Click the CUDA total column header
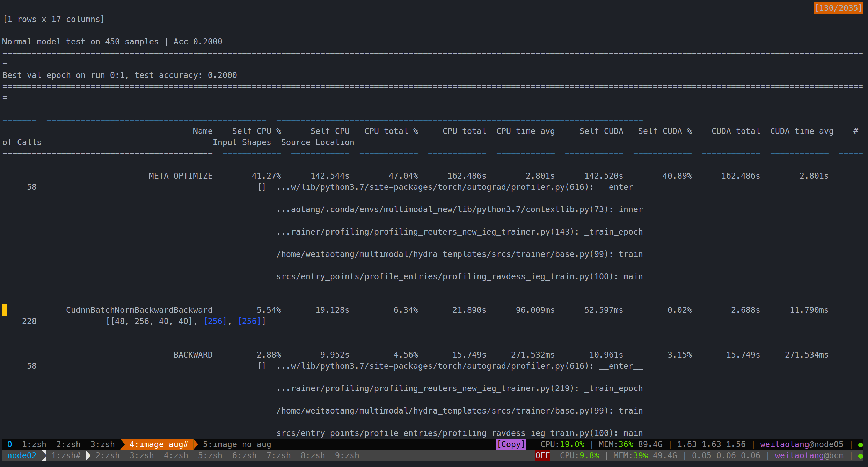This screenshot has height=467, width=868. point(736,131)
